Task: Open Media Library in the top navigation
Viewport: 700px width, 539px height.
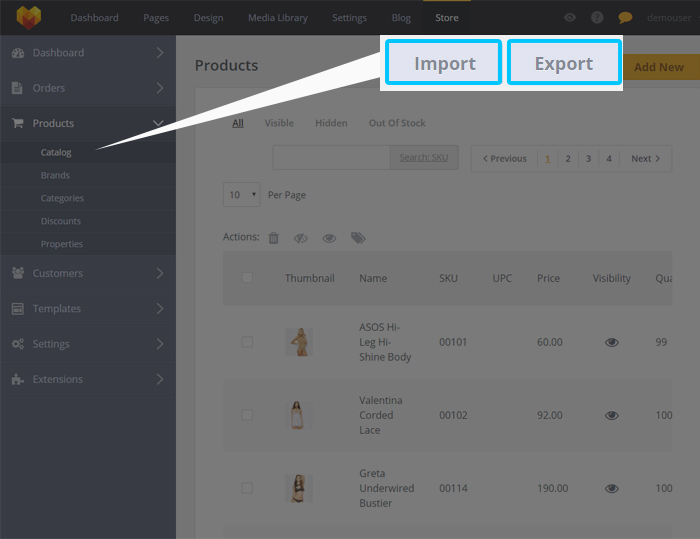Action: pyautogui.click(x=278, y=18)
